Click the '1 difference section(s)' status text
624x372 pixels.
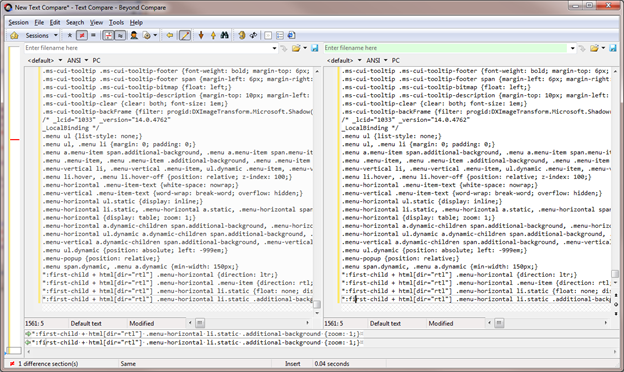48,364
